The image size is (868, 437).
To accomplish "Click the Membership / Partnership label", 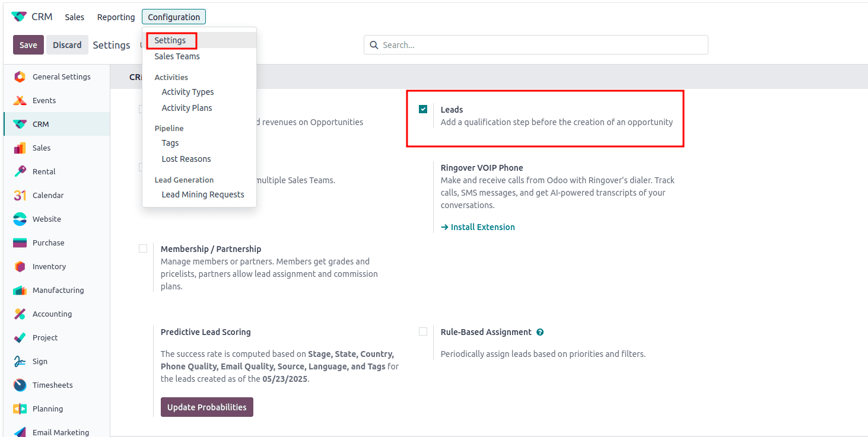I will [x=211, y=249].
